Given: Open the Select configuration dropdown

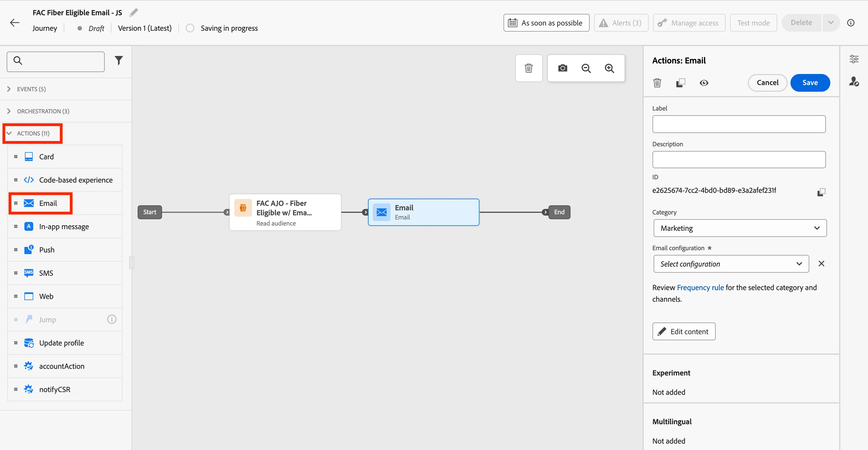Looking at the screenshot, I should point(731,264).
